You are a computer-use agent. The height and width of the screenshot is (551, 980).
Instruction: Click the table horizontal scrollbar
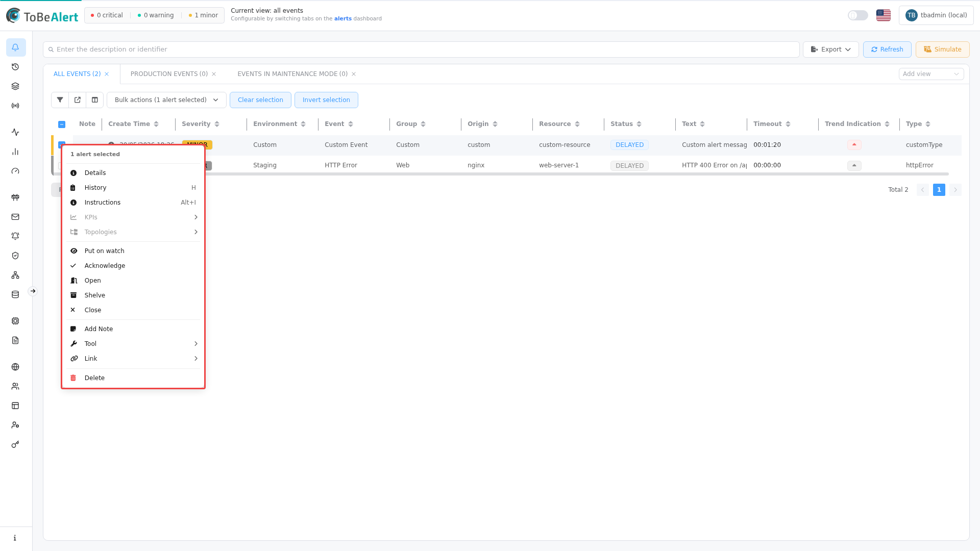pyautogui.click(x=501, y=174)
